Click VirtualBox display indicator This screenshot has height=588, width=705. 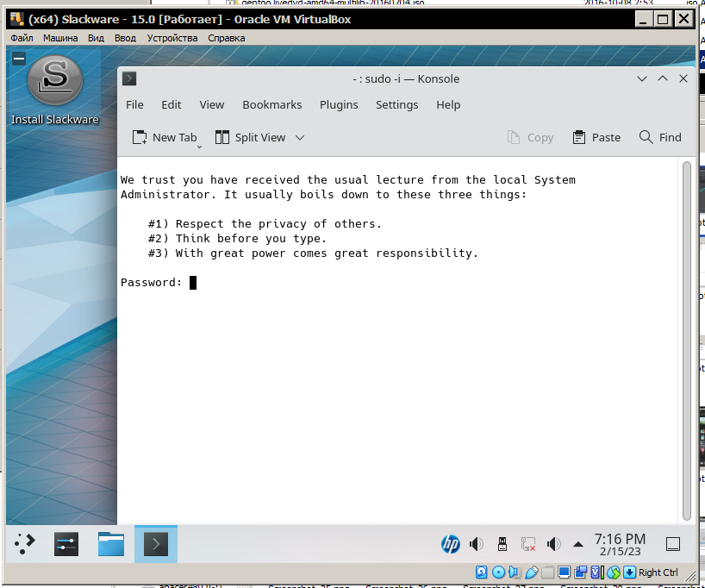click(564, 572)
